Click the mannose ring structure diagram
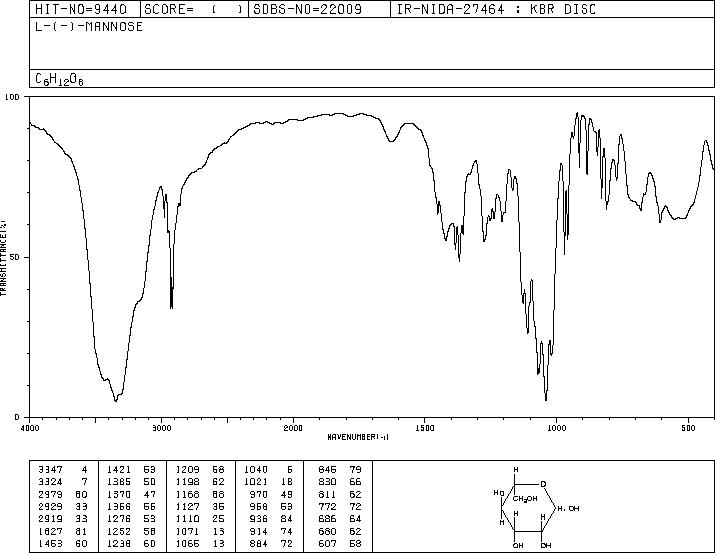715x553 pixels. click(x=536, y=507)
